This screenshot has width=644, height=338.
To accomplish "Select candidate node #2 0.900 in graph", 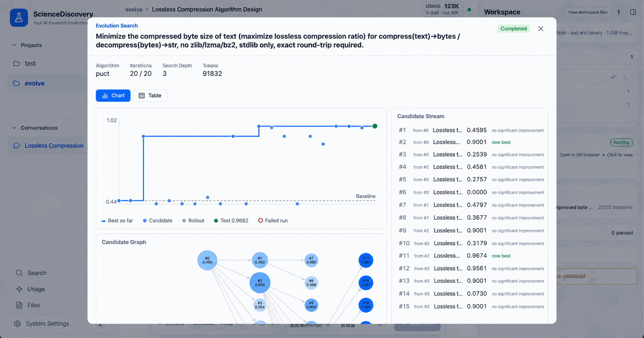I will coord(260,283).
